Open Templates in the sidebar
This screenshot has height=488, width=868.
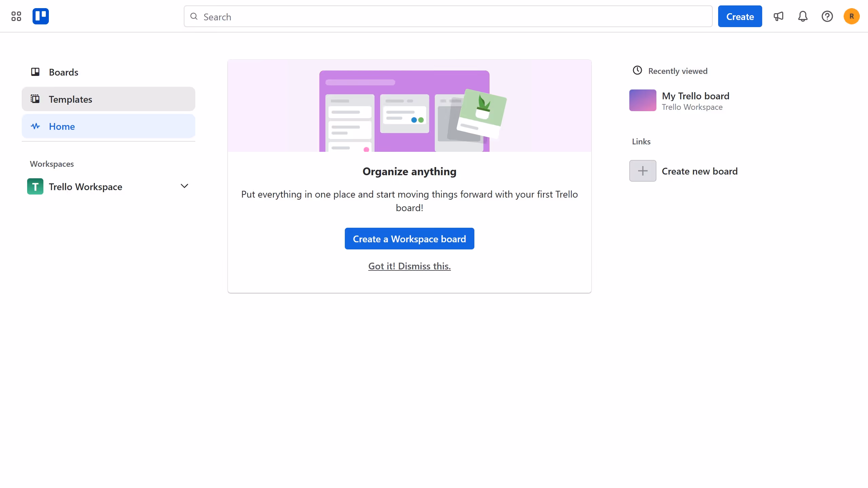click(x=108, y=99)
